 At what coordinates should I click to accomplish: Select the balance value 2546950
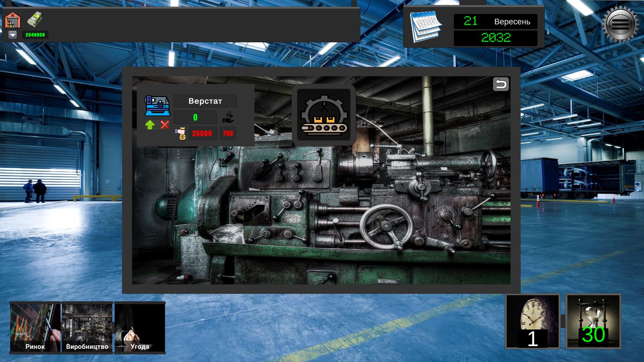[x=35, y=35]
